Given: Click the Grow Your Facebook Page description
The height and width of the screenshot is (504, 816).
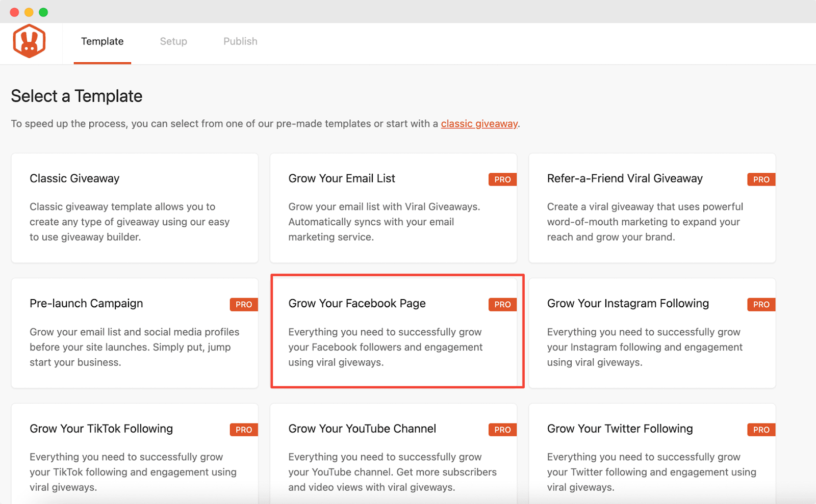Looking at the screenshot, I should (385, 347).
